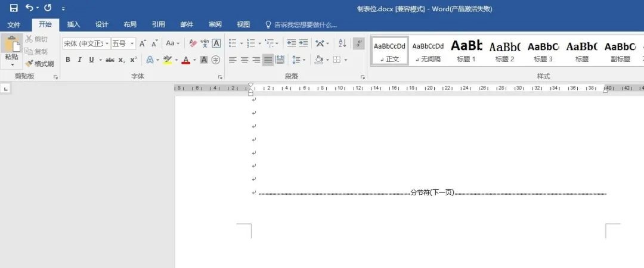Viewport: 644px width, 268px height.
Task: Align text left
Action: tap(233, 60)
